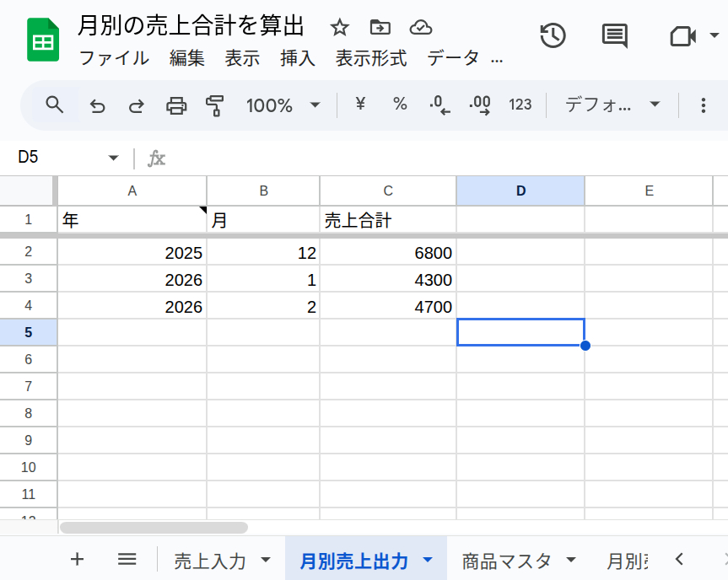Increase decimal places

[x=479, y=105]
